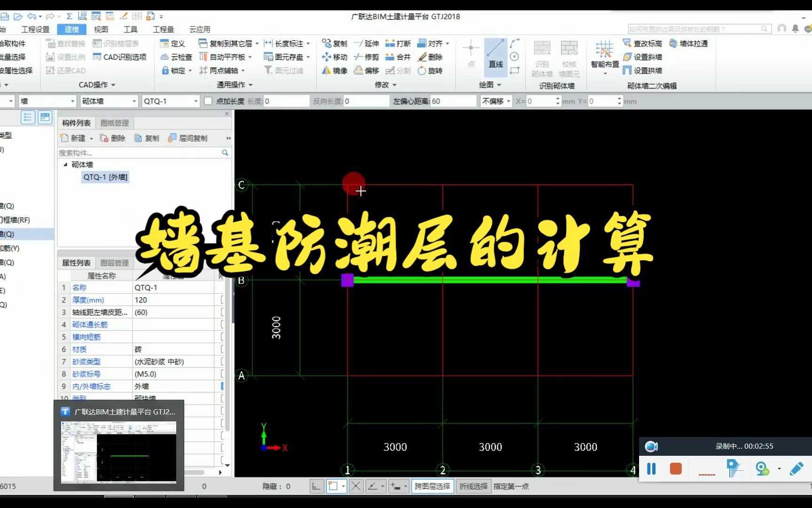Open the 复制到其它层 dropdown arrow
This screenshot has height=508, width=812.
click(x=257, y=44)
